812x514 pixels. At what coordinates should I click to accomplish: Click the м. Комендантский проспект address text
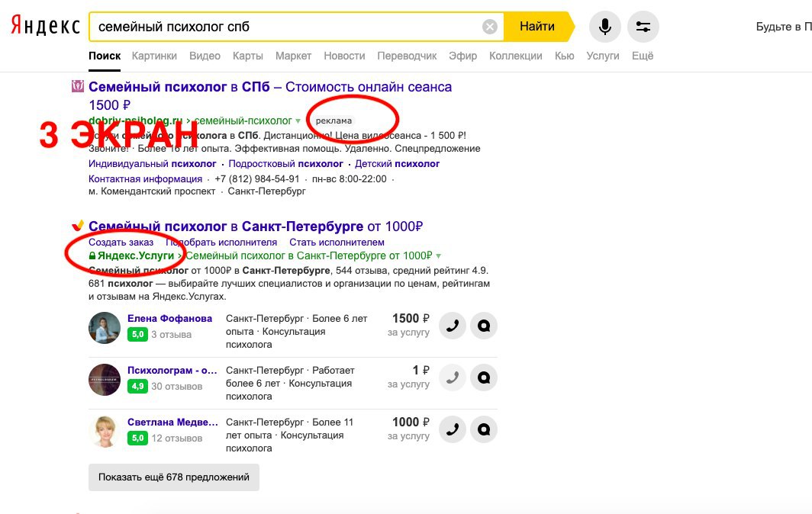(152, 191)
